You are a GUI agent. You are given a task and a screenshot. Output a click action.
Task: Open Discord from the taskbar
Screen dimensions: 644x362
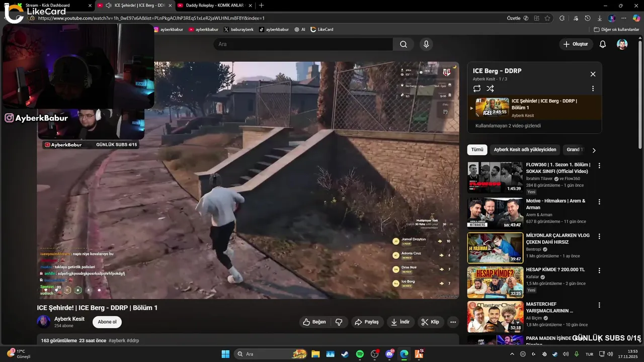coord(389,354)
